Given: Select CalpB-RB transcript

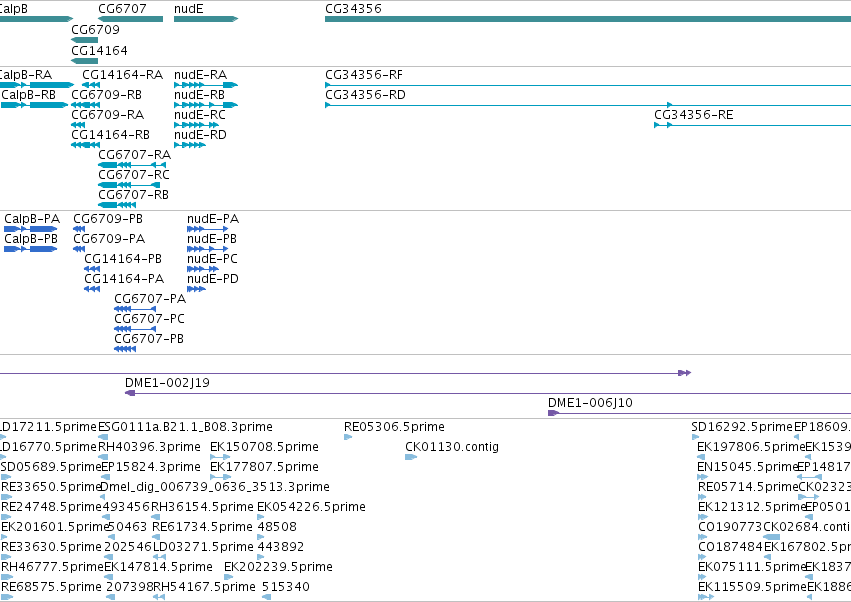Looking at the screenshot, I should point(34,105).
